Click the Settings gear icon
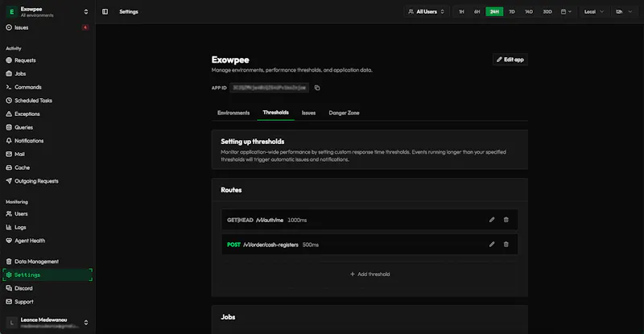The image size is (644, 334). pyautogui.click(x=9, y=274)
